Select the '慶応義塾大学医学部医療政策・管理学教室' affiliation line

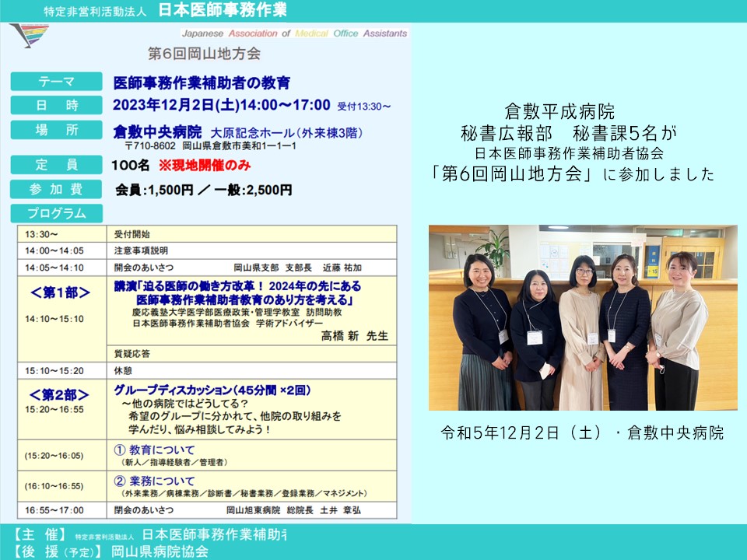[216, 313]
